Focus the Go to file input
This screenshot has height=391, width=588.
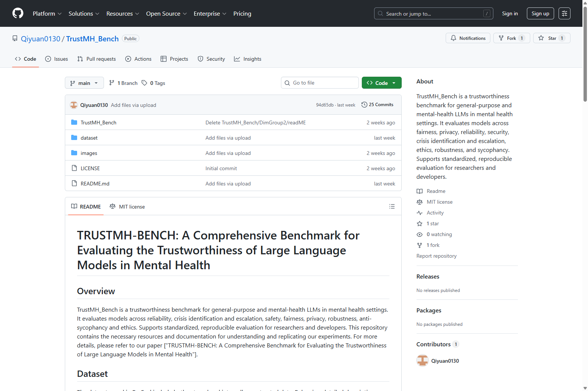[320, 83]
